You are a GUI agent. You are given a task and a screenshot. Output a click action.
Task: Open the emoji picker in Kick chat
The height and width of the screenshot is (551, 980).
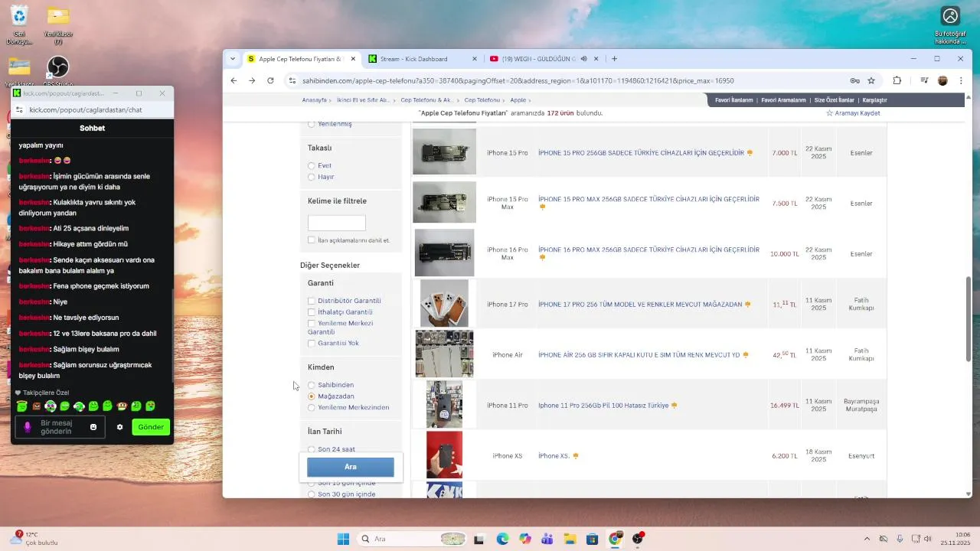(x=93, y=427)
